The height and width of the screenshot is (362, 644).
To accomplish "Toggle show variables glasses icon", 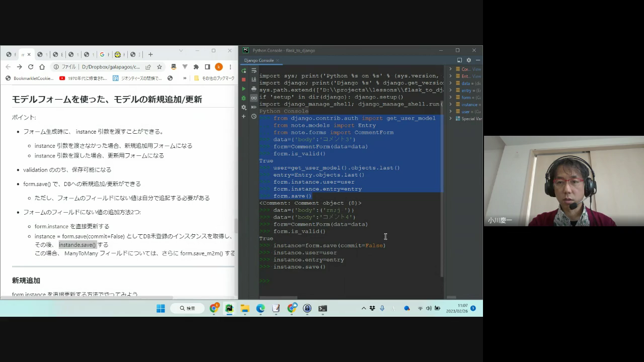I will tap(254, 98).
